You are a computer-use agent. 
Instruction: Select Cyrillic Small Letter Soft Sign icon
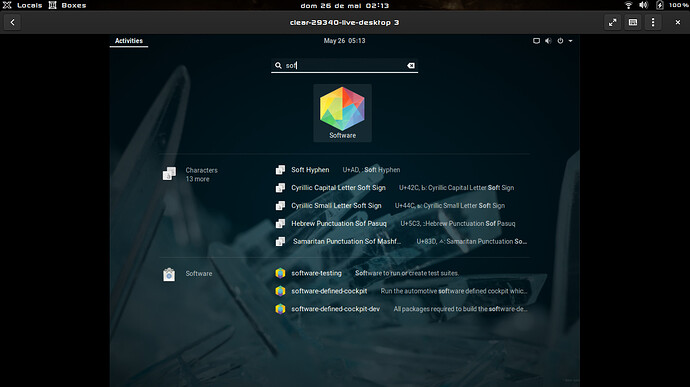[280, 206]
